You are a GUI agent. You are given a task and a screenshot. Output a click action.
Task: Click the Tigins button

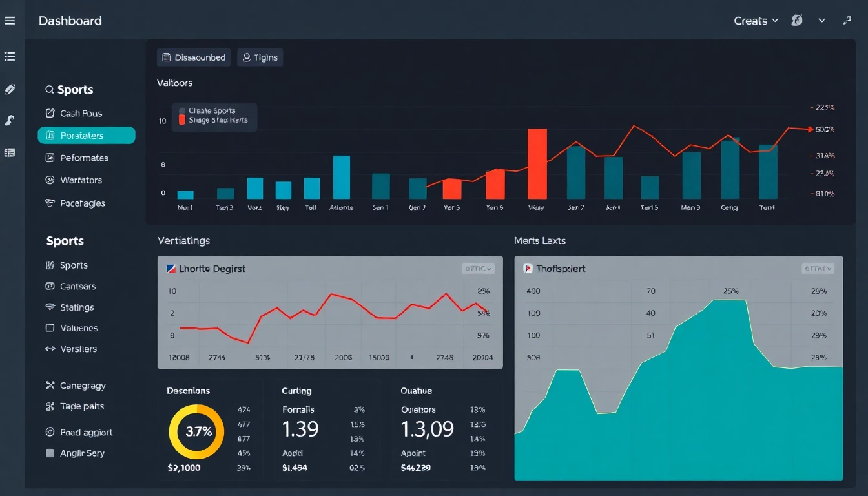click(260, 57)
